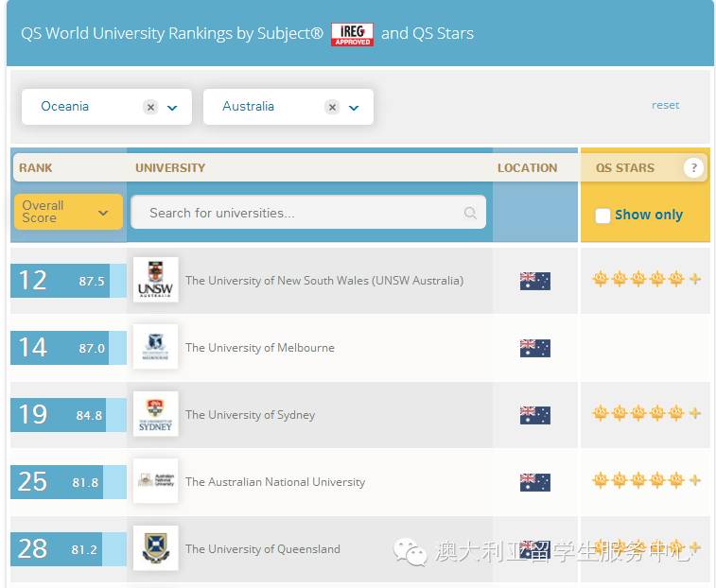716x588 pixels.
Task: Click the reset filters link
Action: (x=665, y=105)
